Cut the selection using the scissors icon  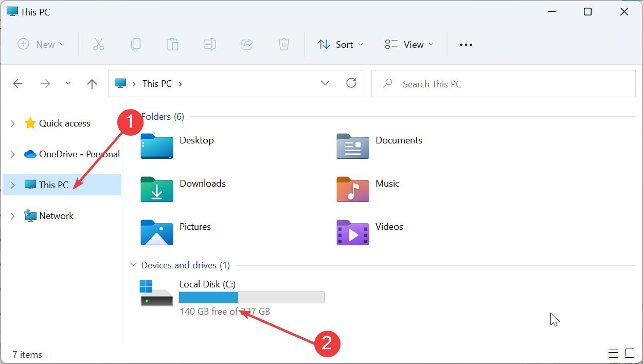(99, 44)
